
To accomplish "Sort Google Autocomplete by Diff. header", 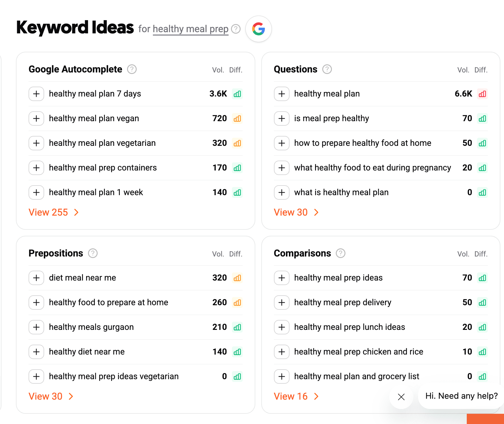I will click(x=236, y=70).
